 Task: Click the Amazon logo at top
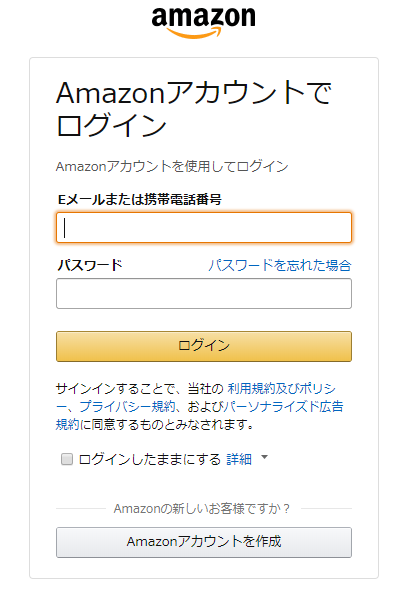point(203,22)
